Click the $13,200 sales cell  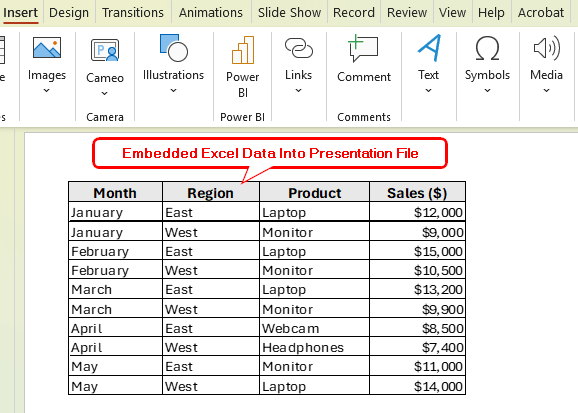(x=417, y=289)
